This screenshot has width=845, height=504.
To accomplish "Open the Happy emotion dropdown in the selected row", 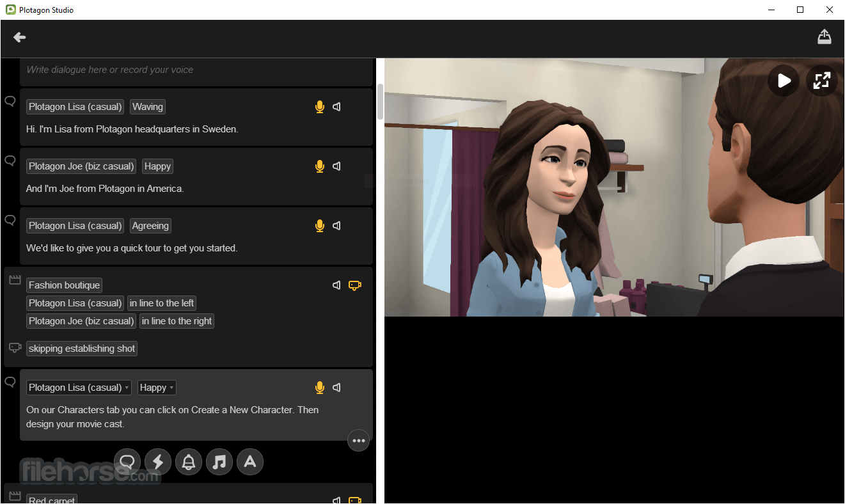I will [157, 388].
